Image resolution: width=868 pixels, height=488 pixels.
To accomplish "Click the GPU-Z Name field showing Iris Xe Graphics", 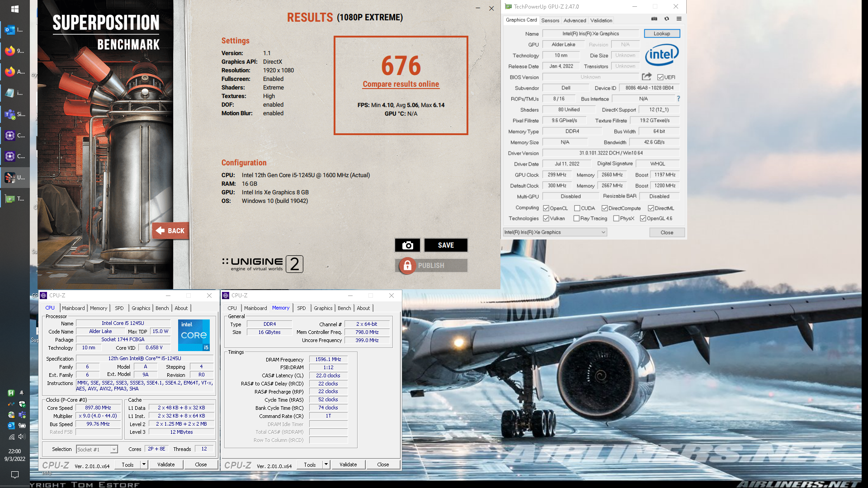I will 590,33.
